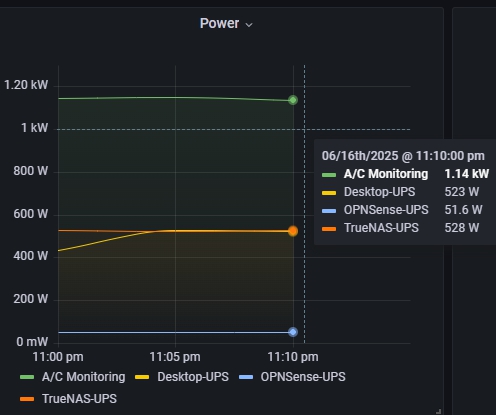Image resolution: width=496 pixels, height=415 pixels.
Task: Click the orange TrueNAS-UPS data point marker
Action: 293,231
